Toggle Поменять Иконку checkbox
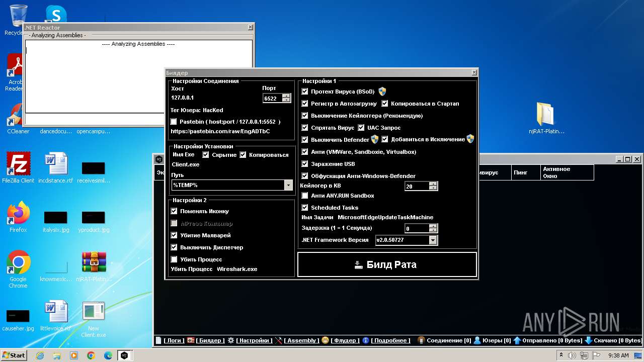644x362 pixels. pos(174,211)
